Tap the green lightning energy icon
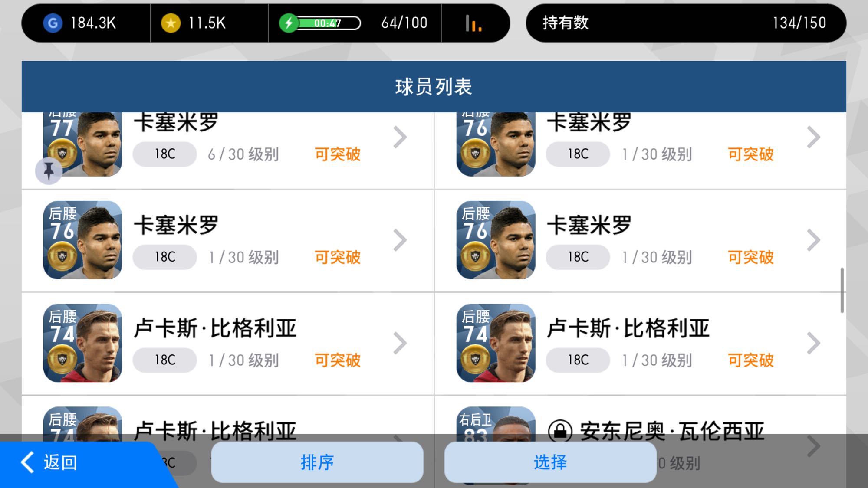 tap(289, 23)
